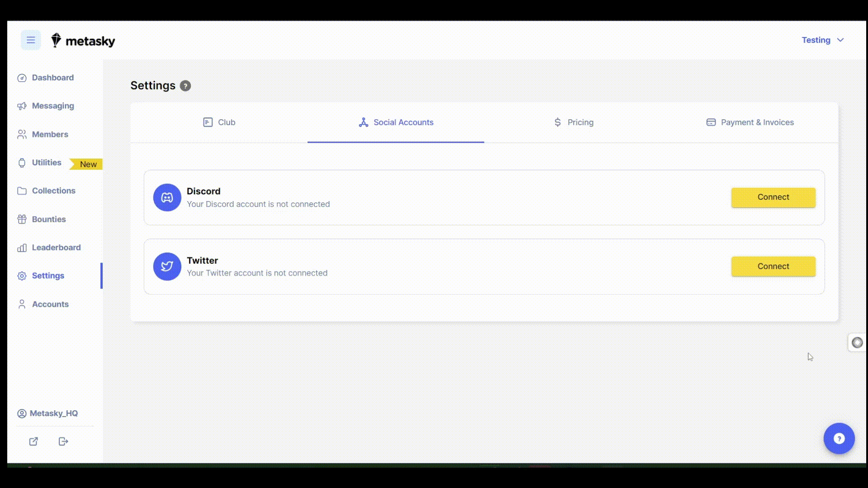868x488 pixels.
Task: Open Dashboard from the sidebar
Action: [x=52, y=78]
